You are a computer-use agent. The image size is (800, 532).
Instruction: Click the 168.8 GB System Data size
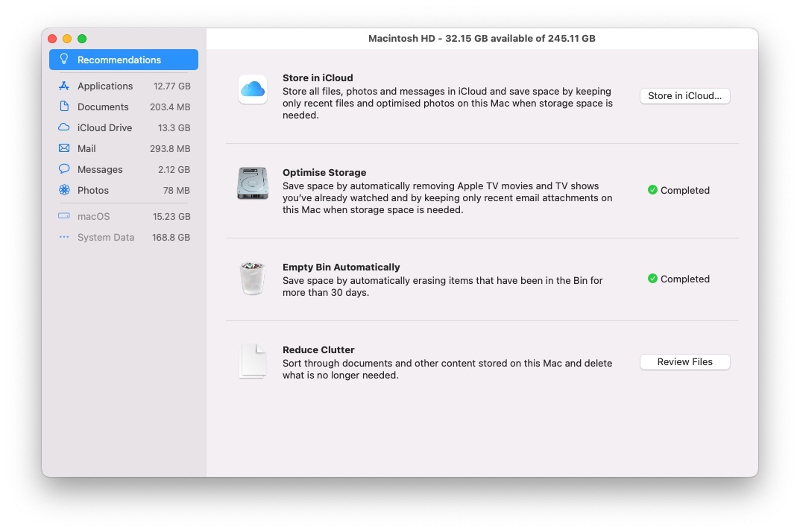(x=171, y=238)
